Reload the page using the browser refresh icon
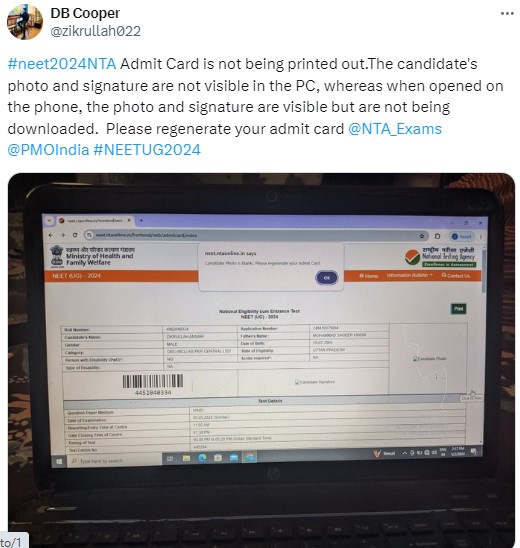The image size is (520, 548). coord(75,235)
